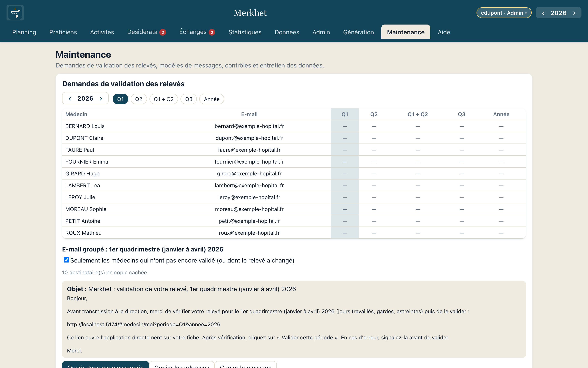Viewport: 588px width, 368px height.
Task: Open the Donnees tab
Action: click(x=287, y=32)
